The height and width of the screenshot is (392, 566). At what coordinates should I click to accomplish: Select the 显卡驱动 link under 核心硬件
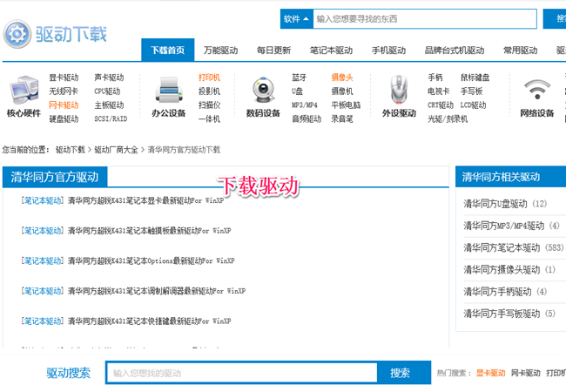click(x=64, y=78)
